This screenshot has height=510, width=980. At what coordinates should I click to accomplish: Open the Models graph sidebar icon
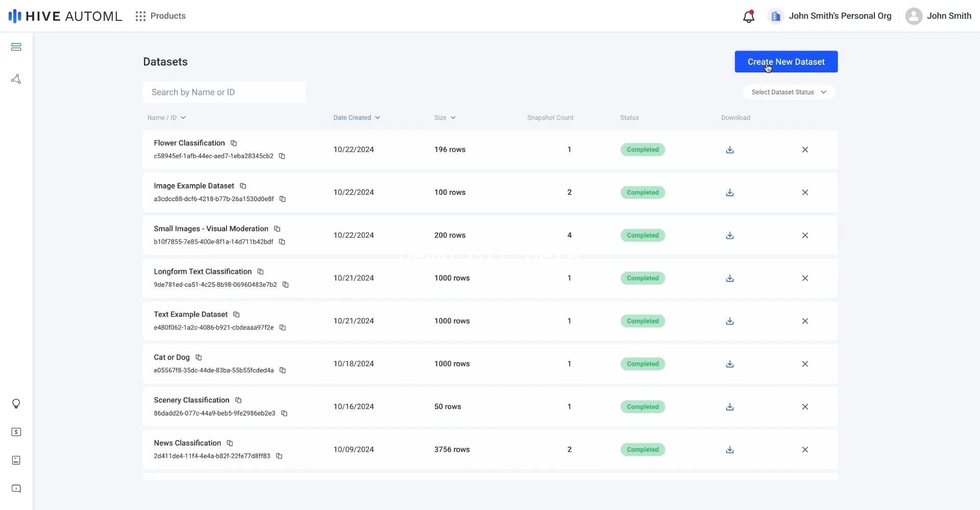(x=16, y=79)
